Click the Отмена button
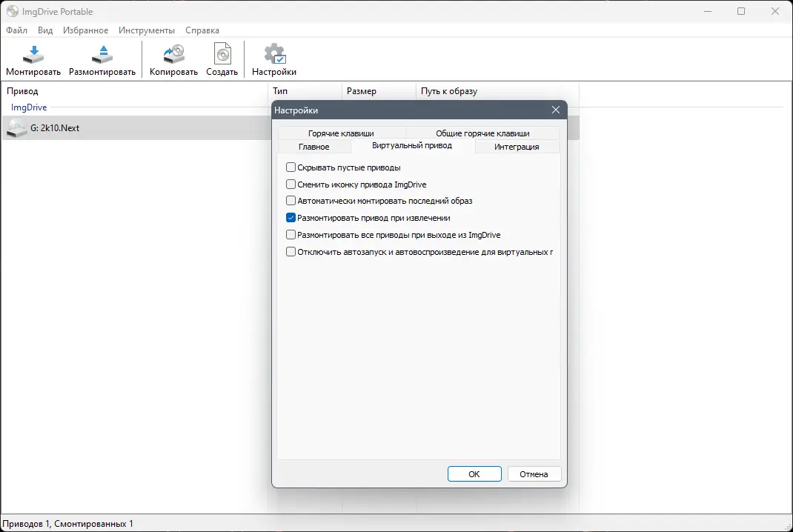Viewport: 793px width, 532px height. [x=534, y=474]
